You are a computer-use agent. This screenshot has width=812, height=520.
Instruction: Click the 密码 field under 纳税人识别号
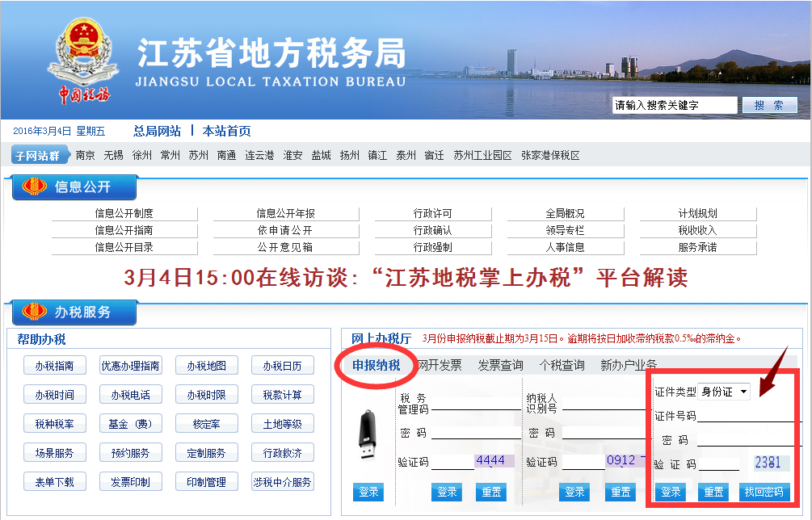(x=603, y=433)
